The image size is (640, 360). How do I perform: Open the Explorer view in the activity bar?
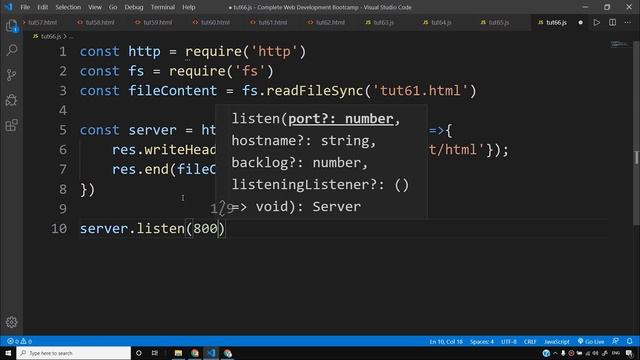11,26
